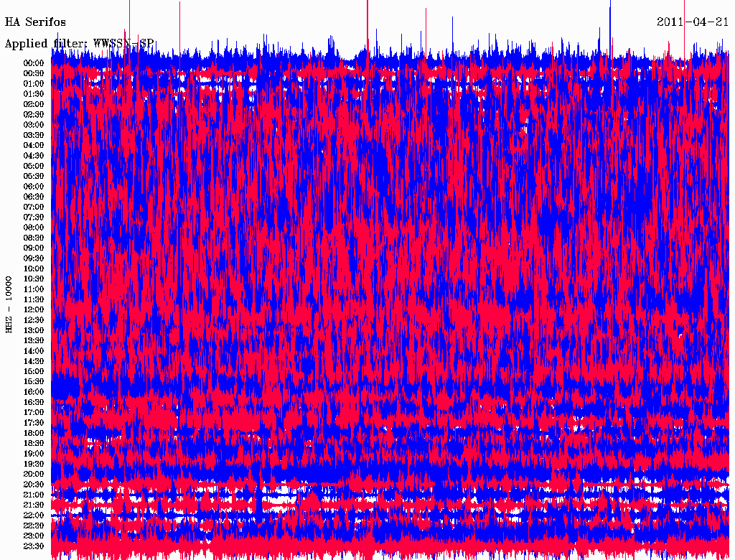The width and height of the screenshot is (735, 560).
Task: Select the 01:00 time label
Action: (x=34, y=84)
